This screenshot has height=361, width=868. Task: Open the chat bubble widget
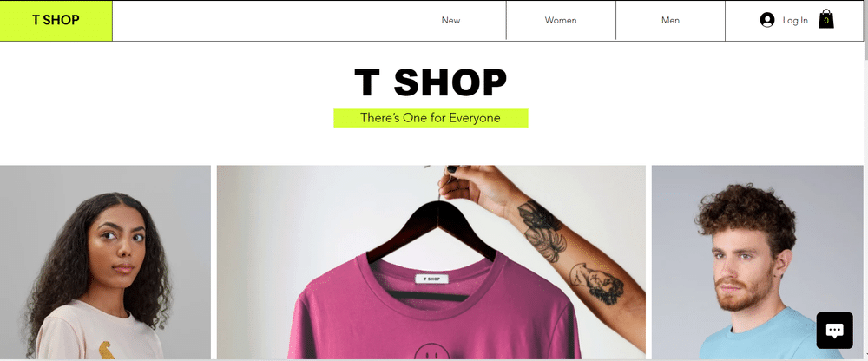point(834,331)
